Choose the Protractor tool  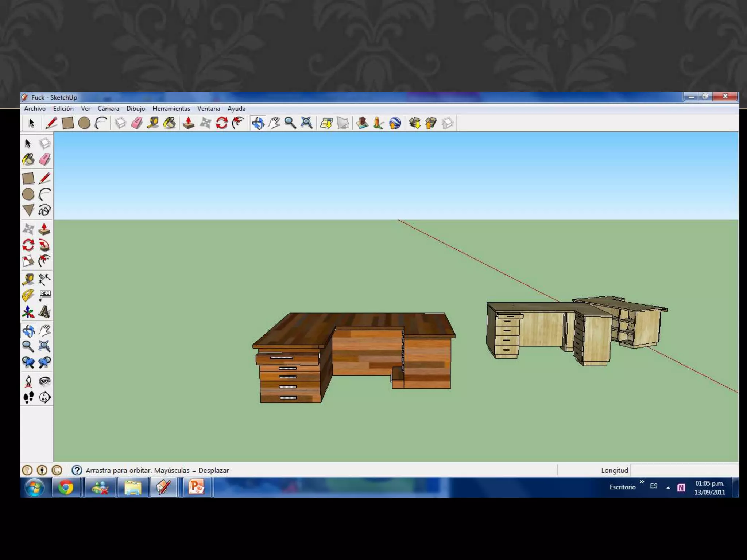point(28,296)
